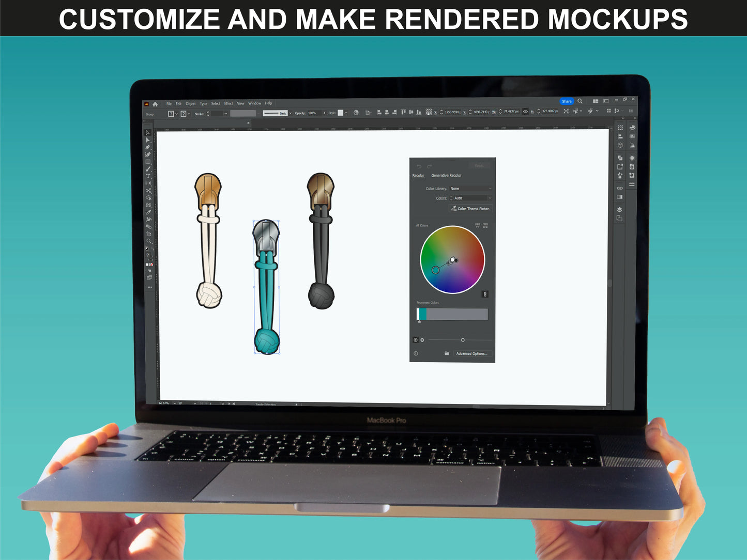Select the Eyedropper tool
This screenshot has height=560, width=747.
[x=148, y=212]
